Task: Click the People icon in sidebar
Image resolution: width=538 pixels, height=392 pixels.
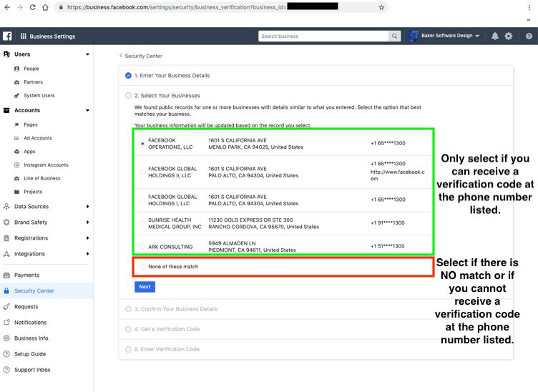Action: (17, 69)
